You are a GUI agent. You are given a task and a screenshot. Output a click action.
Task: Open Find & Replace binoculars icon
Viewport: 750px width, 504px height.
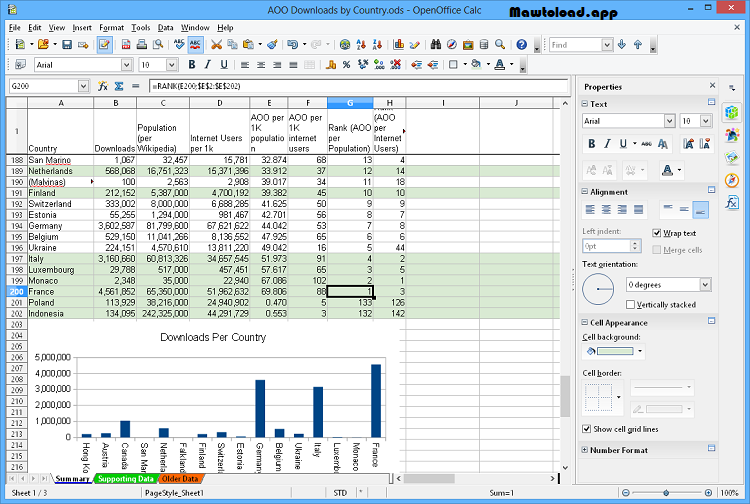tap(436, 44)
